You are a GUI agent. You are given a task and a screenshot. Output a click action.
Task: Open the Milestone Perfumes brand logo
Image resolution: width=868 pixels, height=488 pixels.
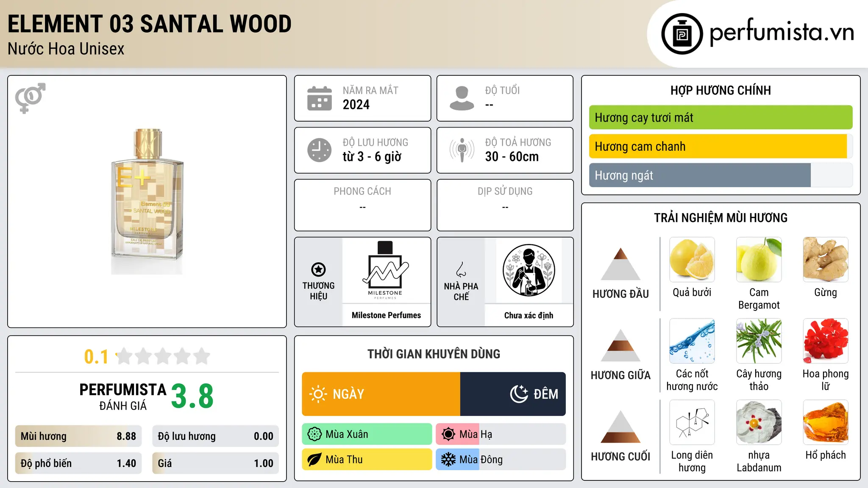[x=385, y=270]
